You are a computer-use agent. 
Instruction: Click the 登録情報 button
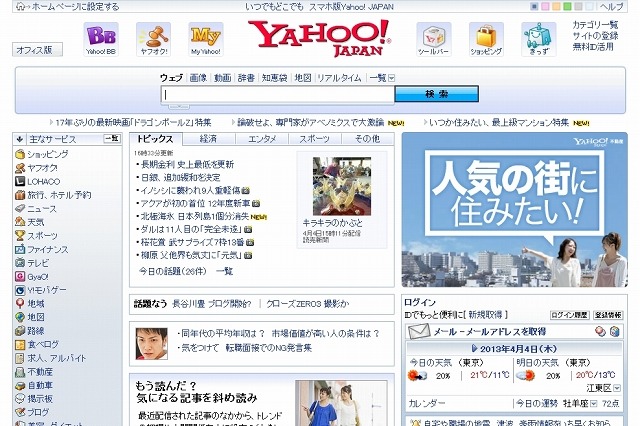point(608,315)
